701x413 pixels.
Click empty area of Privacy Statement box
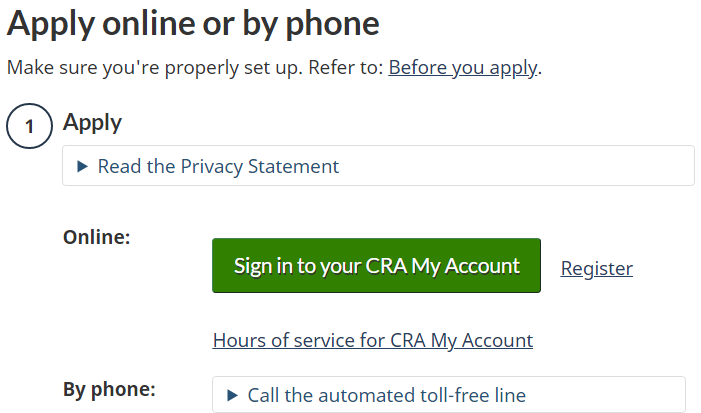pyautogui.click(x=514, y=166)
